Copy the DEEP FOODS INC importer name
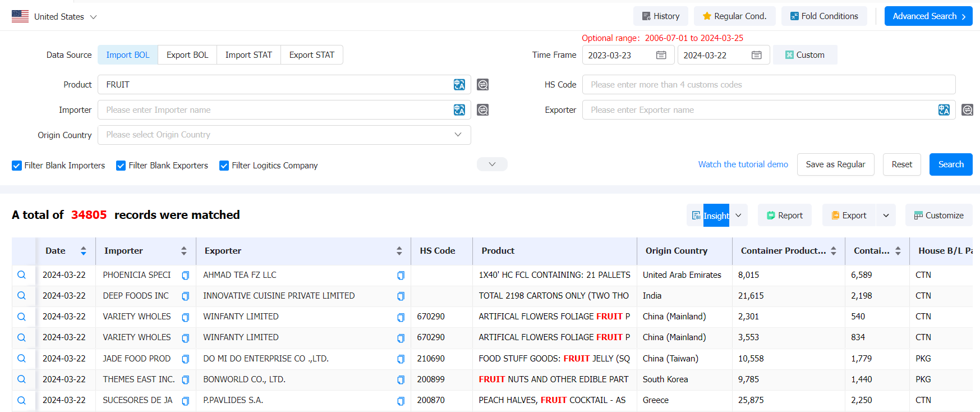 pos(185,296)
